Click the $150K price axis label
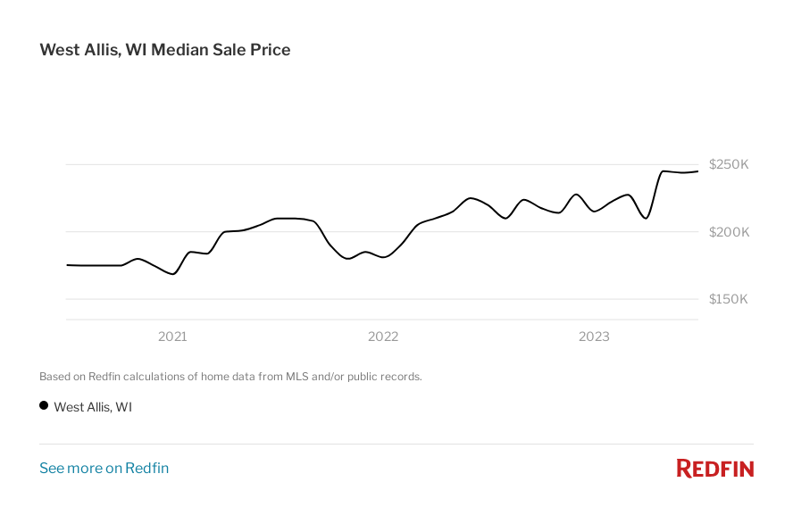The height and width of the screenshot is (532, 793). coord(729,299)
